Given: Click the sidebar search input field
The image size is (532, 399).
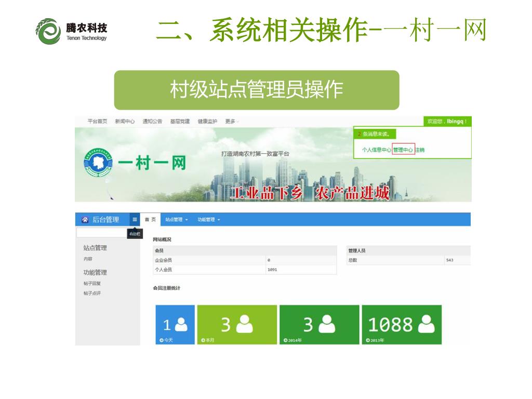Looking at the screenshot, I should pos(101,233).
